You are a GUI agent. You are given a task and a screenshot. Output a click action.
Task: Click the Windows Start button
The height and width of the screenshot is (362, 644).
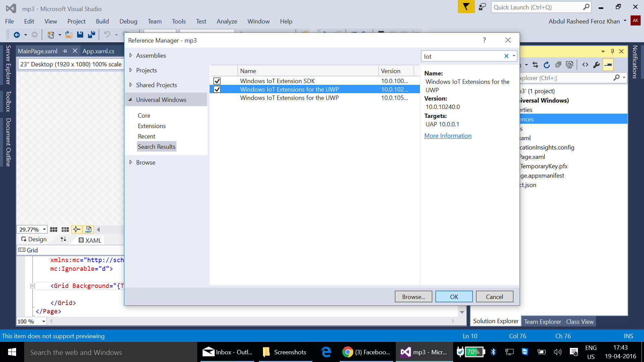click(x=12, y=352)
